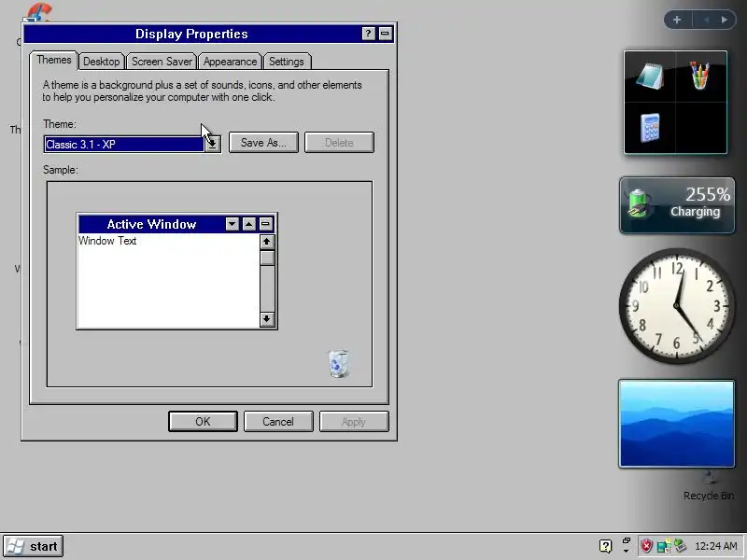Launch the calculator gadget icon
Screen dimensions: 747x560
650,128
